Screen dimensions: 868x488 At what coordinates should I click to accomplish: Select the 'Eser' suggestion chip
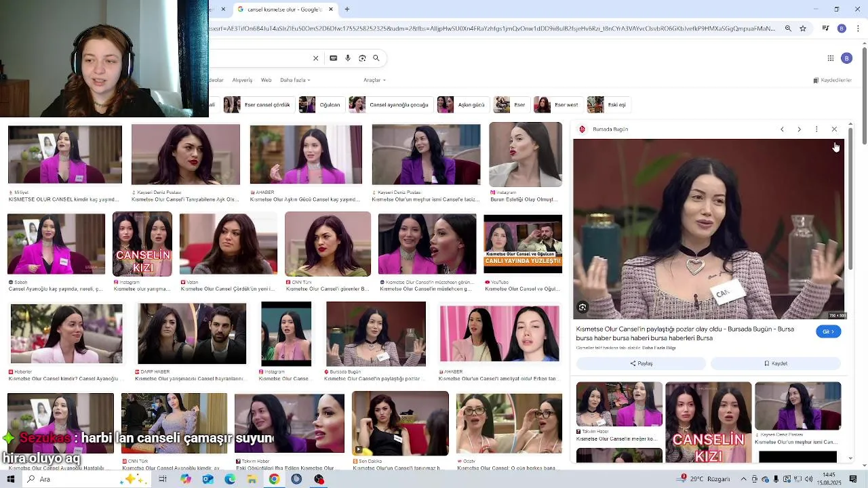coord(511,105)
